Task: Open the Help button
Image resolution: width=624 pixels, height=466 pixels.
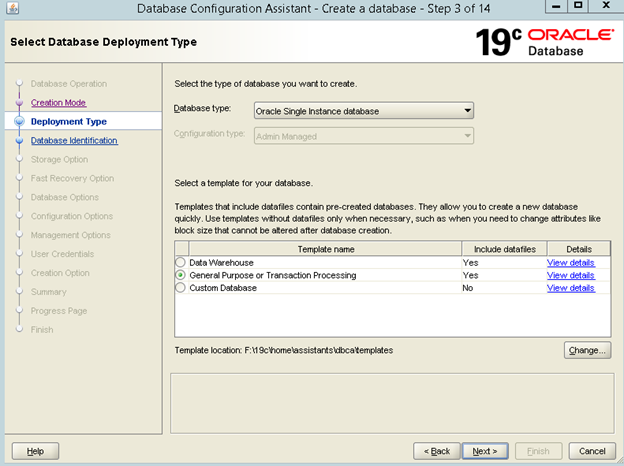Action: click(x=35, y=451)
